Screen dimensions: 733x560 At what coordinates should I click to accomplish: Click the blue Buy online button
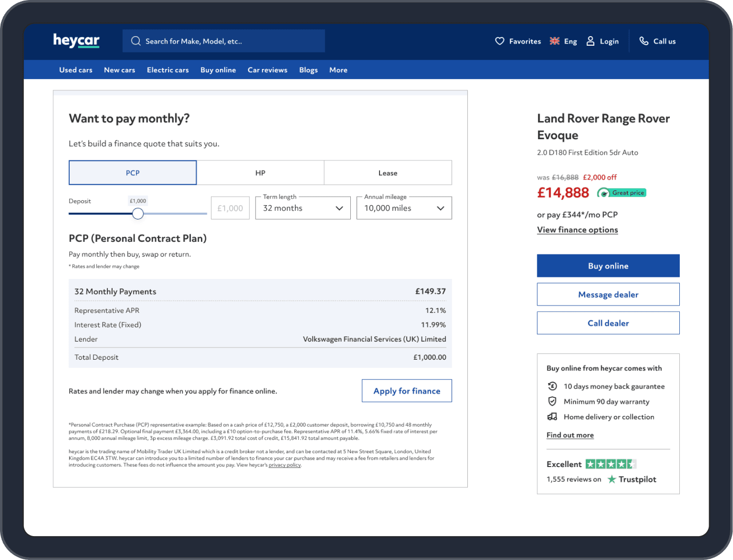[608, 266]
